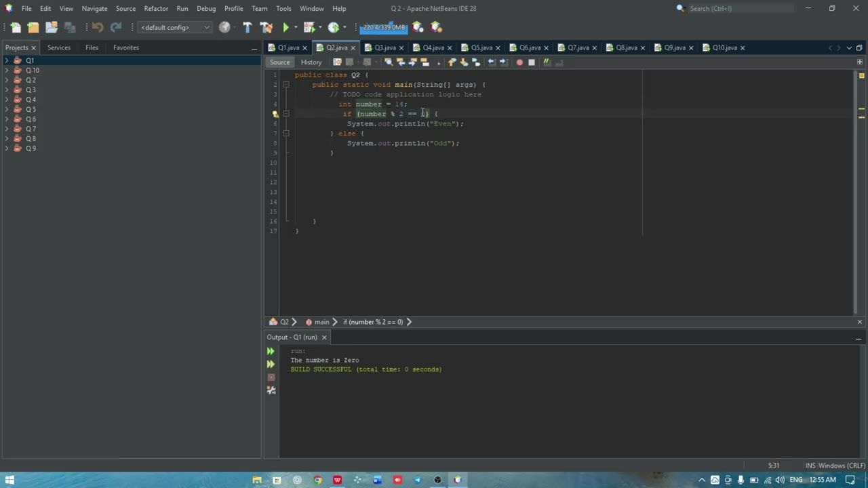Toggle the Source view button
The height and width of the screenshot is (488, 868).
[279, 62]
